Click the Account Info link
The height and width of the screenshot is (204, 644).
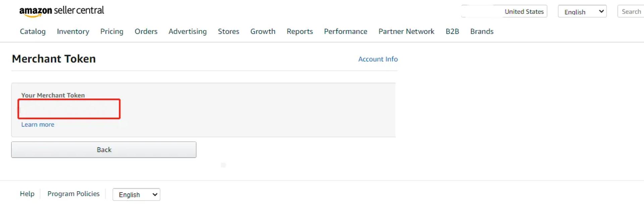(378, 59)
